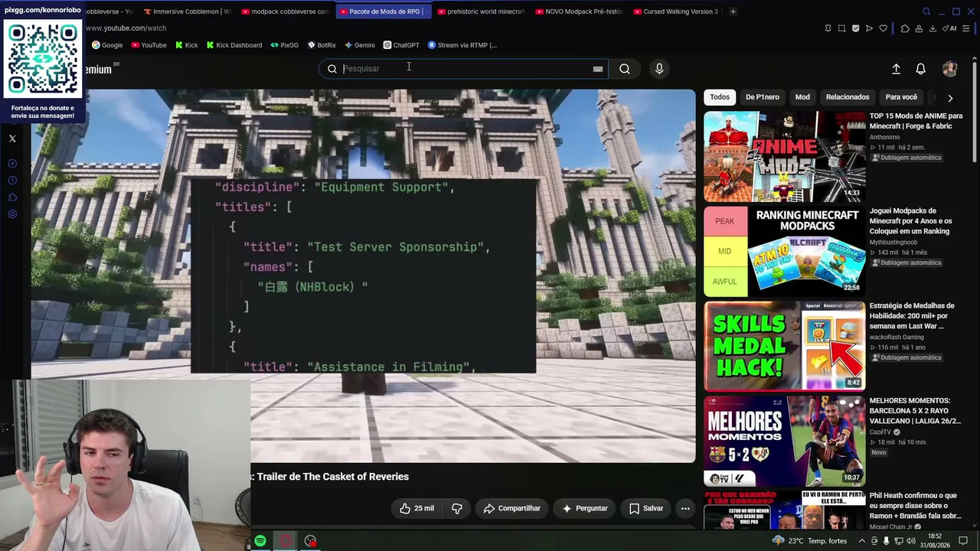Open a new browser tab with plus button
The image size is (980, 551).
[733, 11]
